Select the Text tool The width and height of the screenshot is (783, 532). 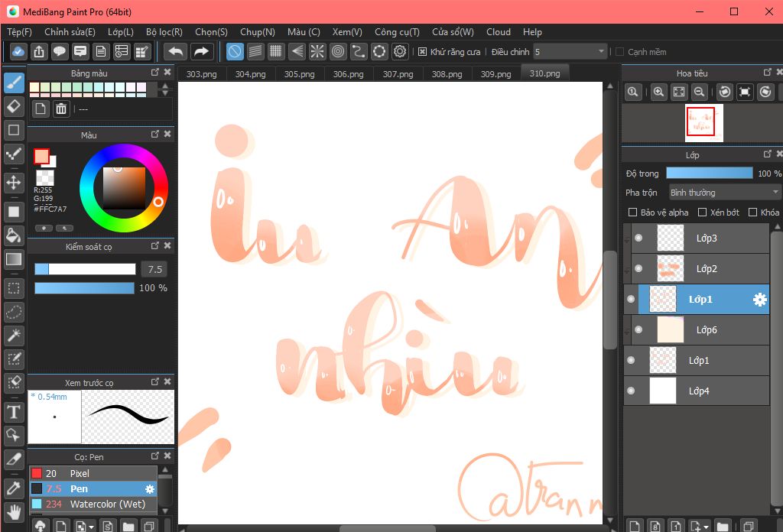[x=13, y=412]
